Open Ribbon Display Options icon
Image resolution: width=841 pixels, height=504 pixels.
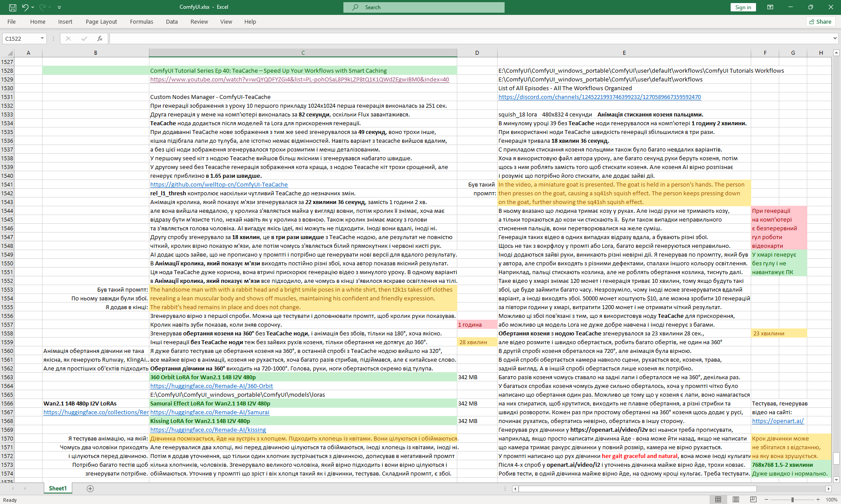[x=770, y=7]
